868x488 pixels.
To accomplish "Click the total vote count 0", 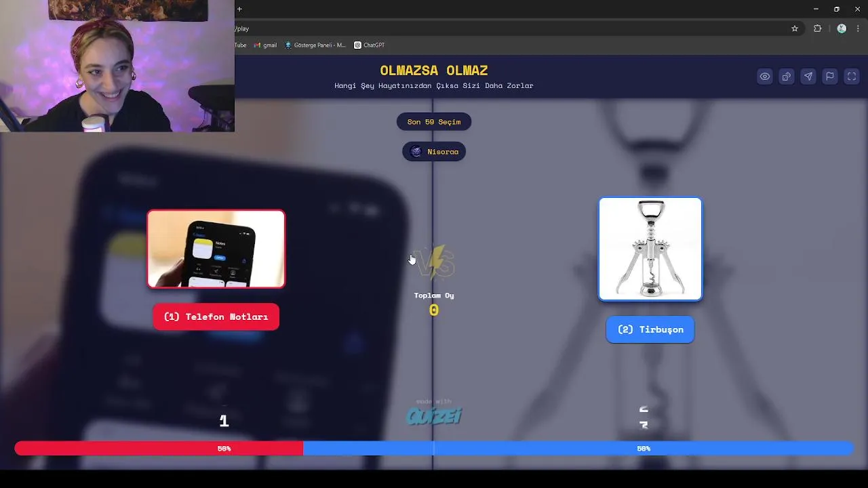I will (x=434, y=310).
